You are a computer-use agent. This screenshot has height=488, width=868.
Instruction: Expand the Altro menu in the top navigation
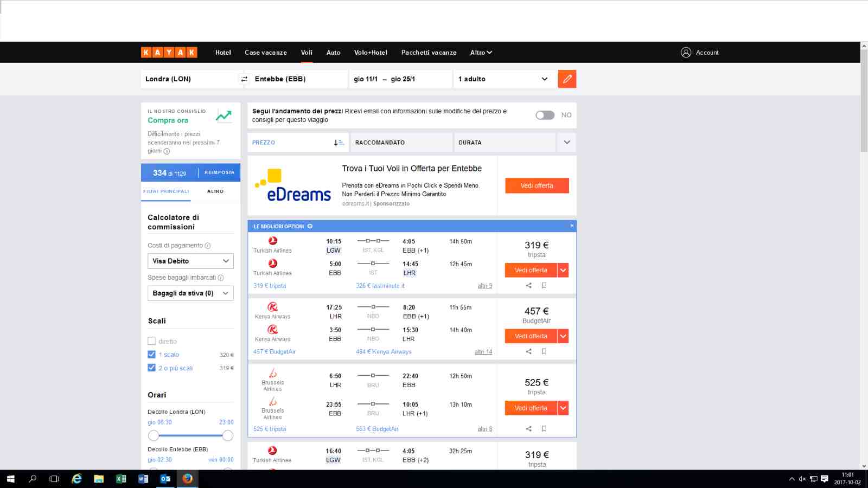click(x=481, y=53)
